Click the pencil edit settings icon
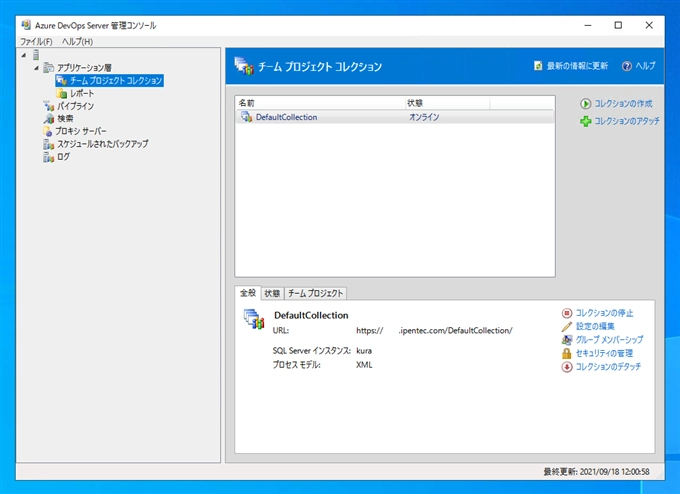 click(567, 327)
